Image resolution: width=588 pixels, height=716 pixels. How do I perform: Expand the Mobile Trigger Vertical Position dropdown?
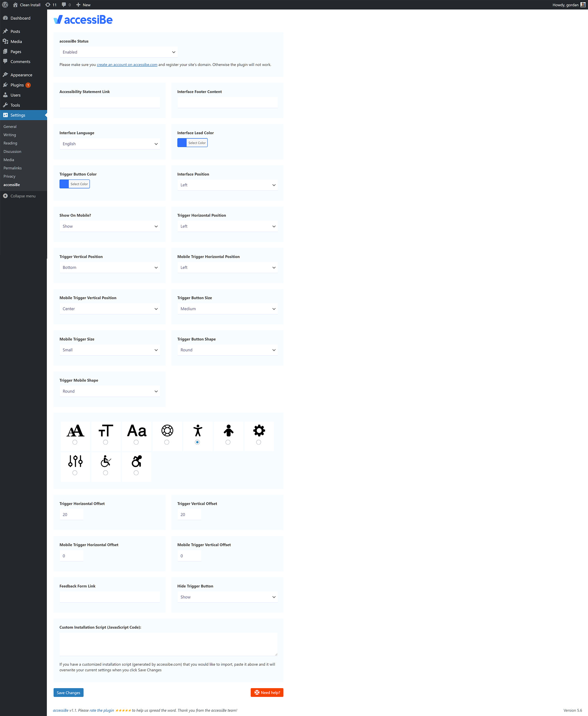[x=110, y=309]
